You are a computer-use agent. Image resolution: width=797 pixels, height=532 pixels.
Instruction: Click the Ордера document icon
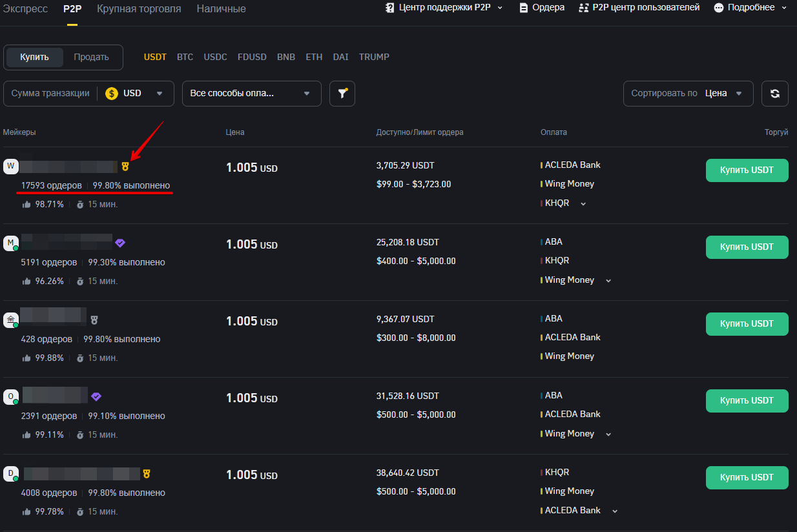click(524, 8)
